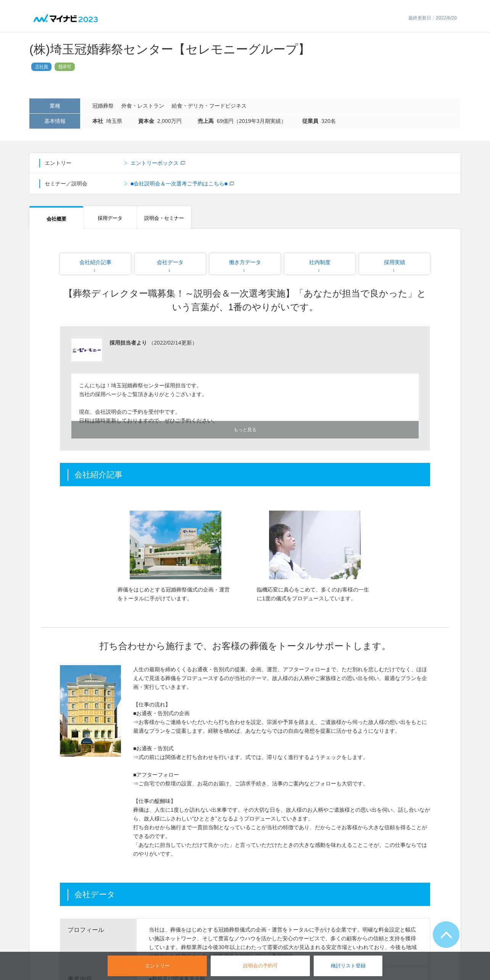
Task: Click the 採用担当者より heading
Action: coord(128,343)
